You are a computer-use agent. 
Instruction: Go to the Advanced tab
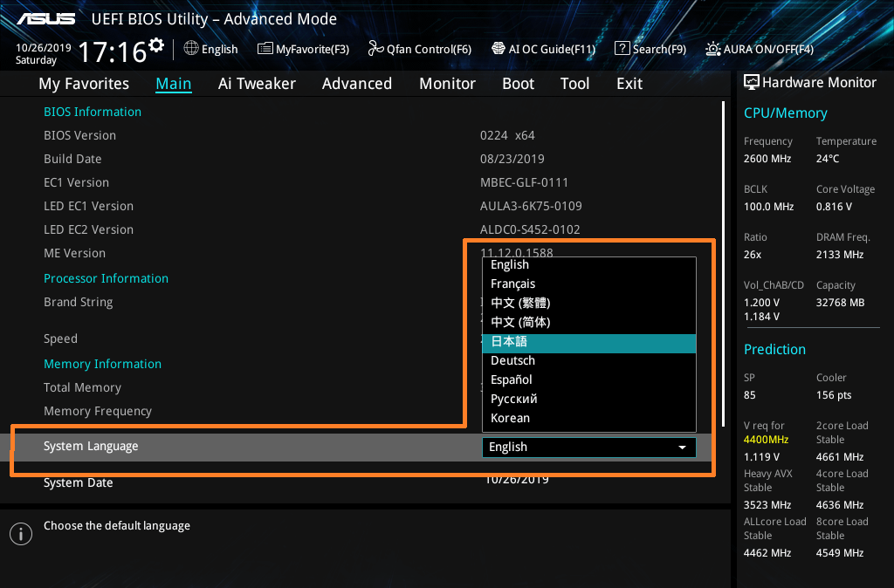(356, 84)
